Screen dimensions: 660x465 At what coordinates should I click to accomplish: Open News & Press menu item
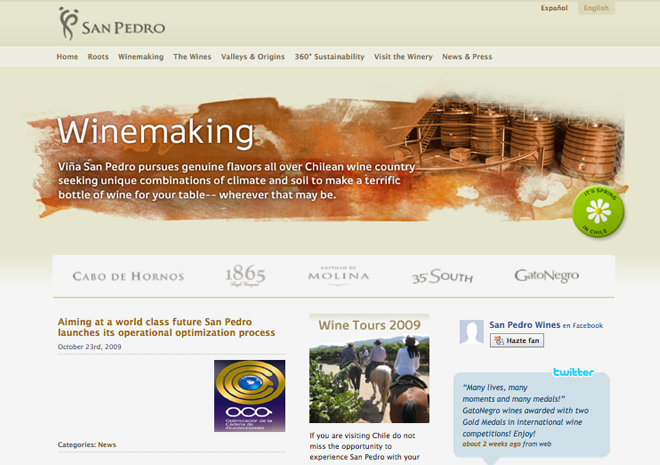[467, 57]
